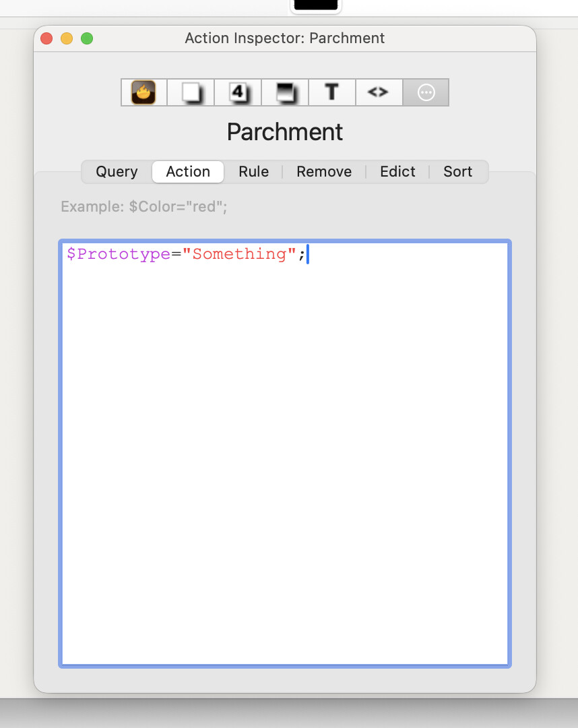Open the inspector icon showing number 4
This screenshot has width=578, height=728.
click(238, 92)
